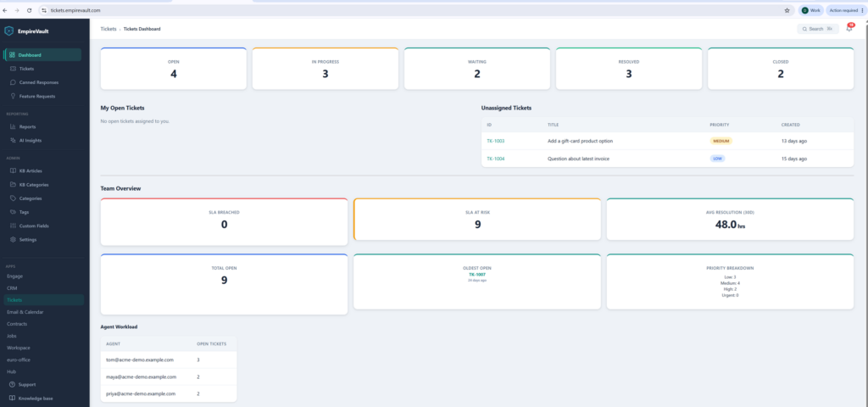Click the Settings gear icon

14,240
